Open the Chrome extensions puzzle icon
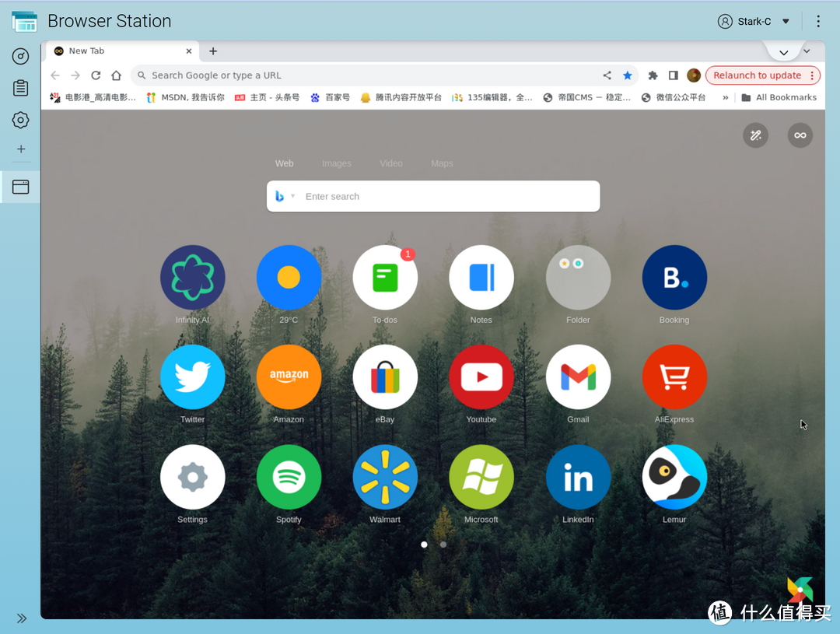The image size is (840, 634). [x=653, y=75]
